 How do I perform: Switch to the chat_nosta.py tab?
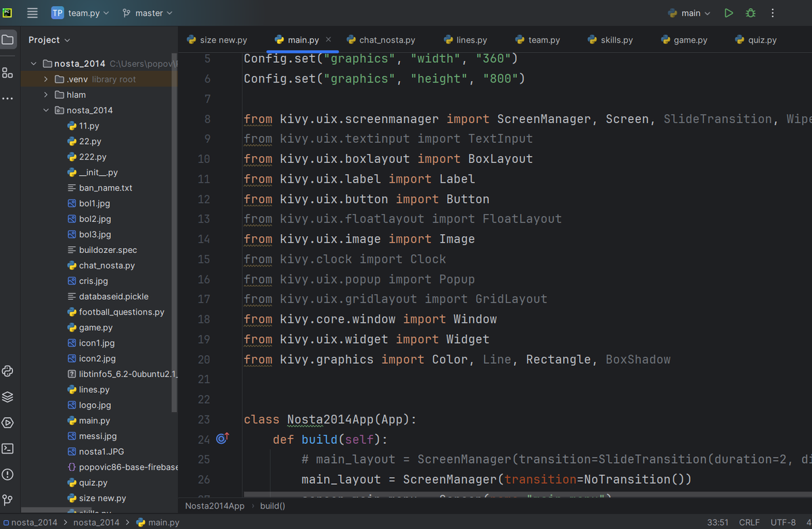pyautogui.click(x=382, y=40)
